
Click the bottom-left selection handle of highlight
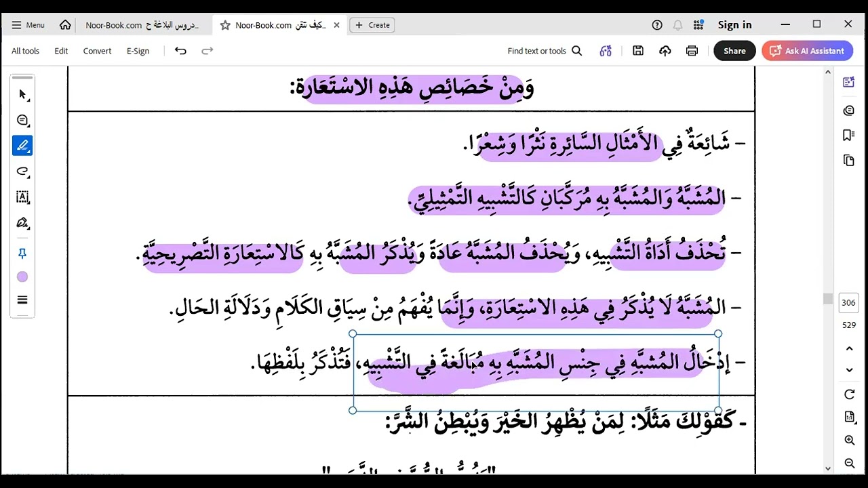click(353, 410)
